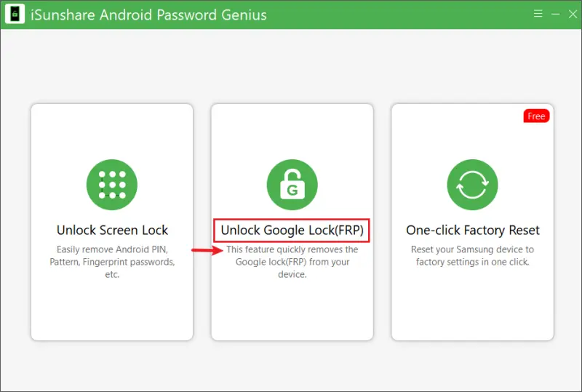Select the Unlock Screen Lock title
This screenshot has height=392, width=582.
(x=112, y=231)
